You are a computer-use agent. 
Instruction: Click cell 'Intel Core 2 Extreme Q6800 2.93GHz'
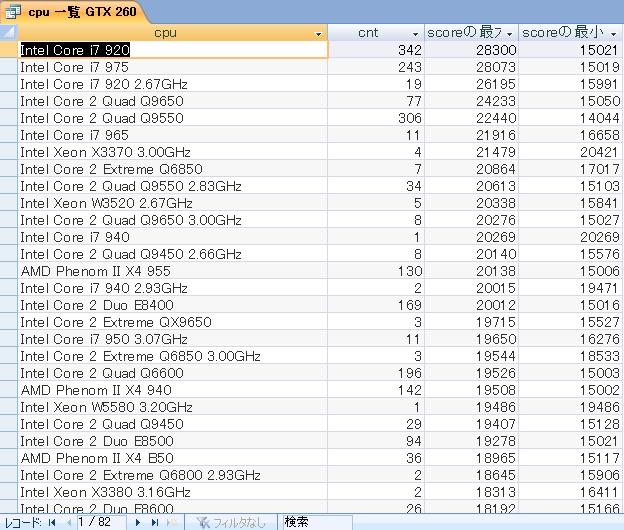coord(173,475)
